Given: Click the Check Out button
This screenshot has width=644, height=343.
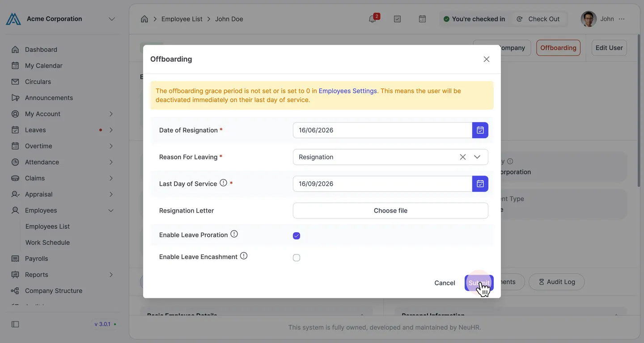Looking at the screenshot, I should tap(538, 19).
